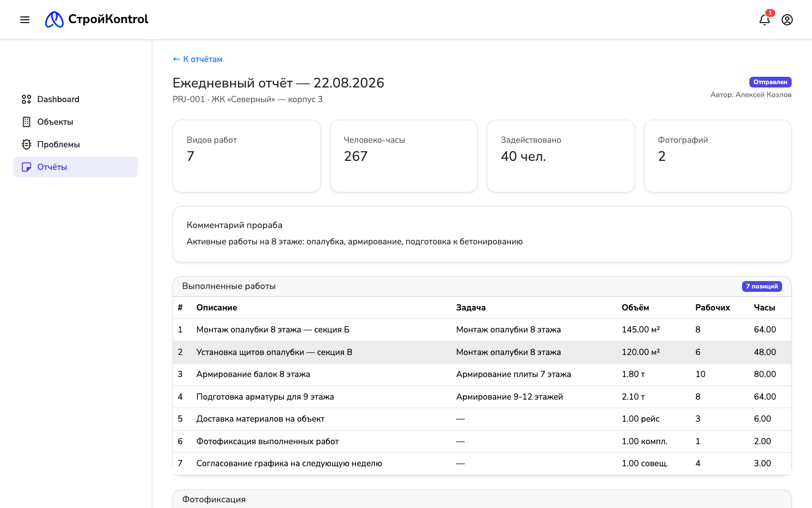Select row Монтаж опалубки 8 этажа — секция Б
This screenshot has width=812, height=508.
pyautogui.click(x=482, y=330)
